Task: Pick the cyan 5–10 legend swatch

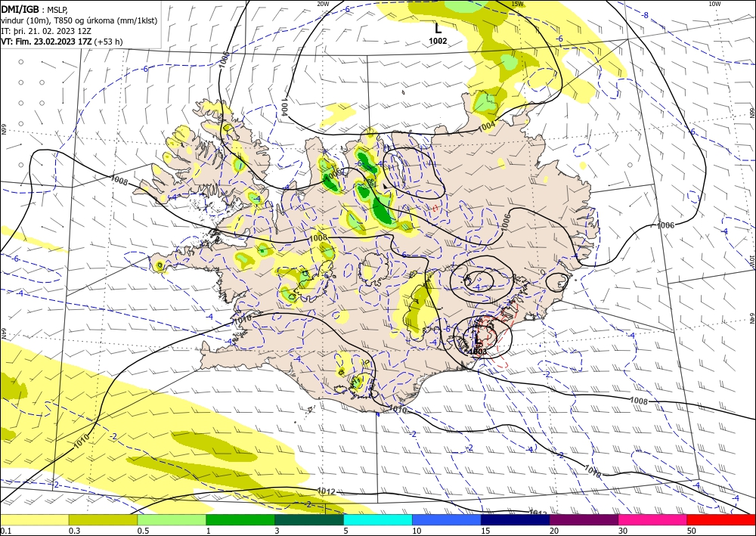Action: pos(378,519)
